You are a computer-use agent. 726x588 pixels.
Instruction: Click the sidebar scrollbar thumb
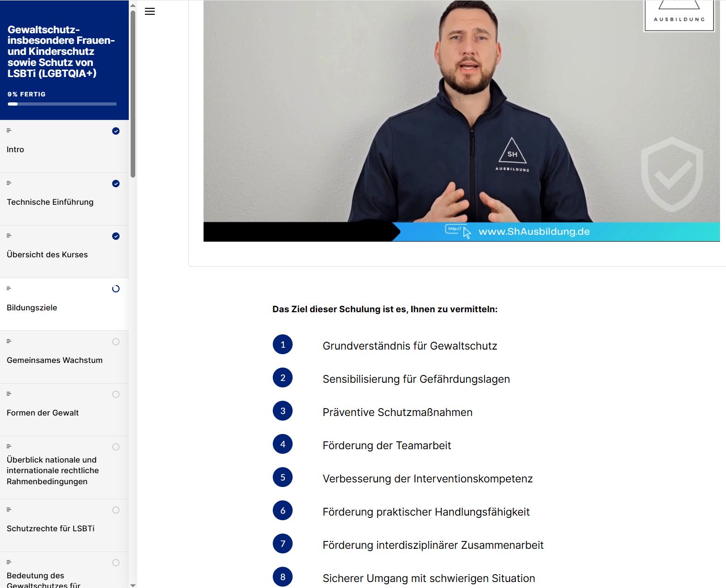click(x=133, y=94)
